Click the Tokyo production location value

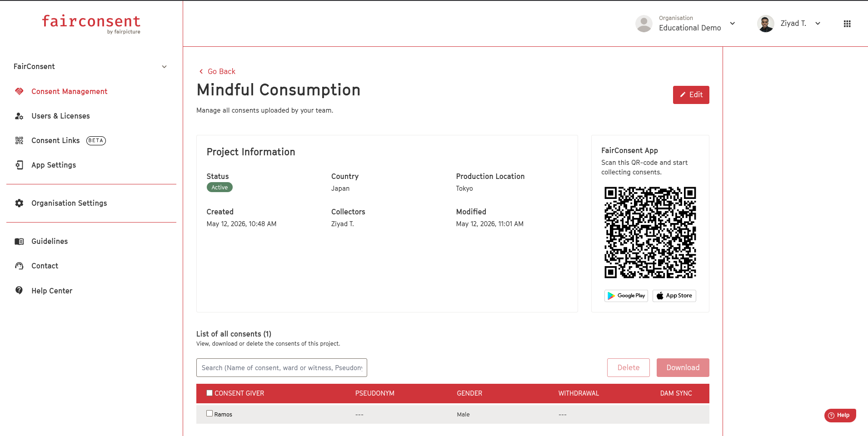point(464,188)
